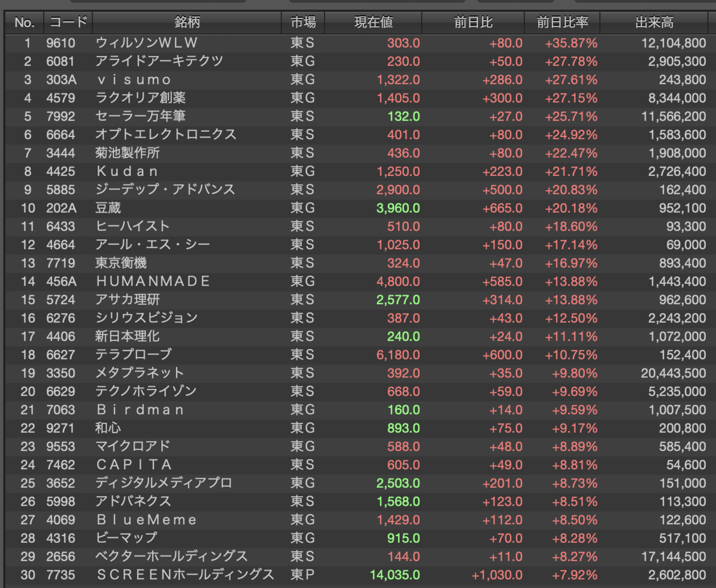Select the Kudan stock name
Image resolution: width=716 pixels, height=588 pixels.
(126, 172)
